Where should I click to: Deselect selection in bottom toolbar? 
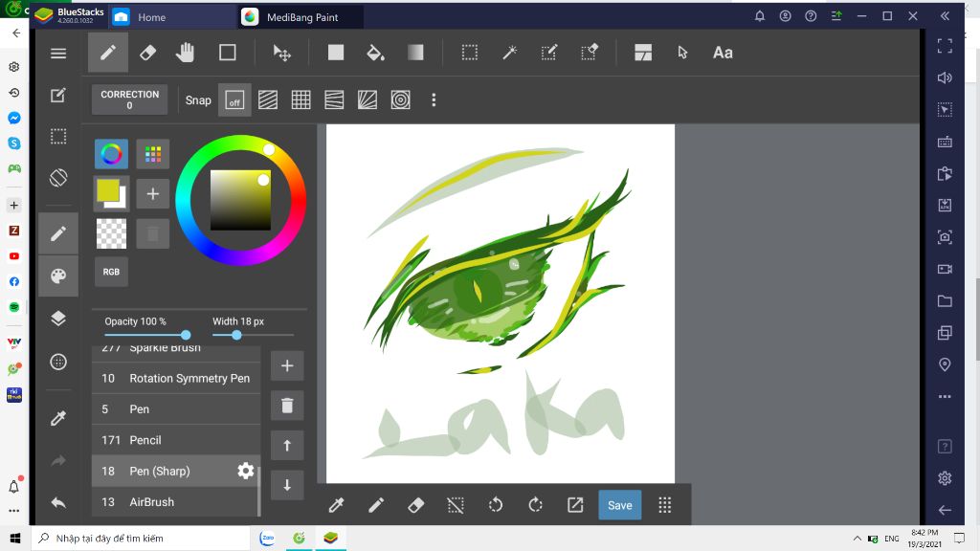(x=456, y=505)
